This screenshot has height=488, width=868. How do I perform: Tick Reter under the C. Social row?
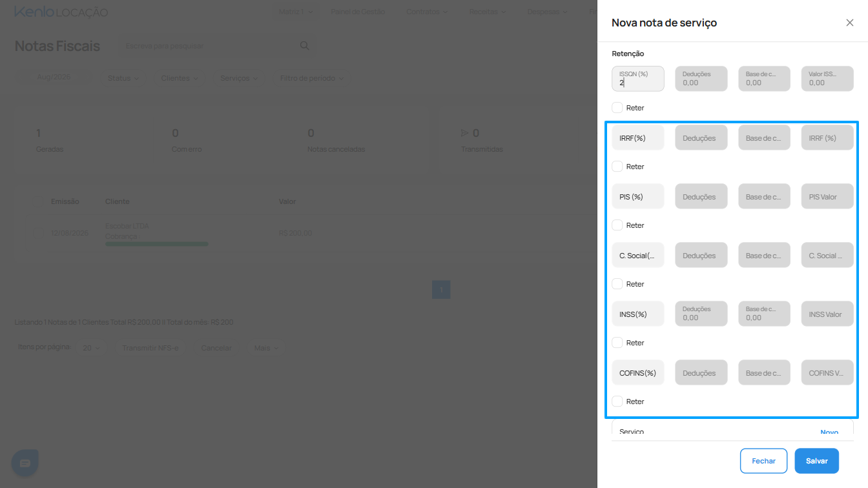[x=617, y=284]
